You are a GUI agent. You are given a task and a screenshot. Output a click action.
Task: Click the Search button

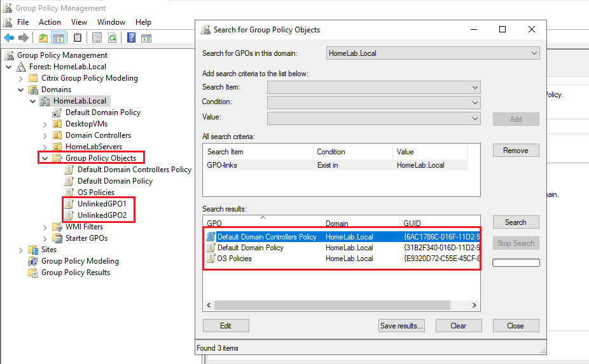pyautogui.click(x=516, y=222)
